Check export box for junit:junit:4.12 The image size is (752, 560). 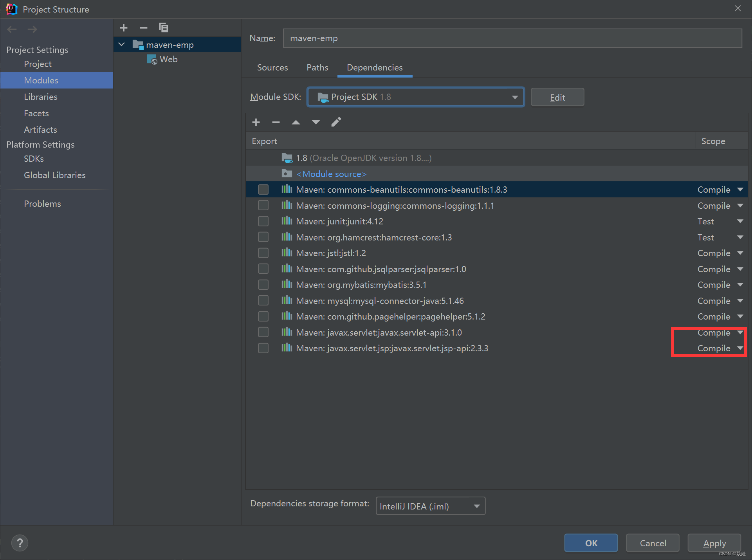coord(263,221)
